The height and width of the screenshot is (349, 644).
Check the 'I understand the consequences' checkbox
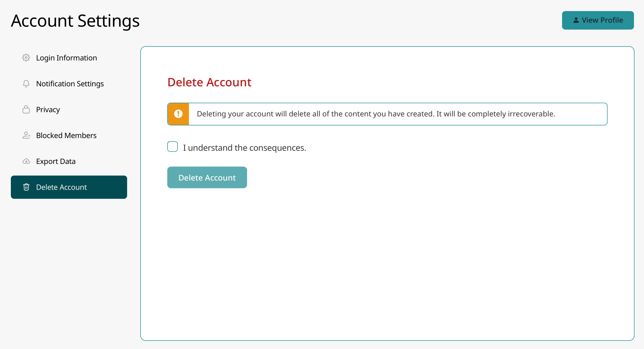(173, 147)
